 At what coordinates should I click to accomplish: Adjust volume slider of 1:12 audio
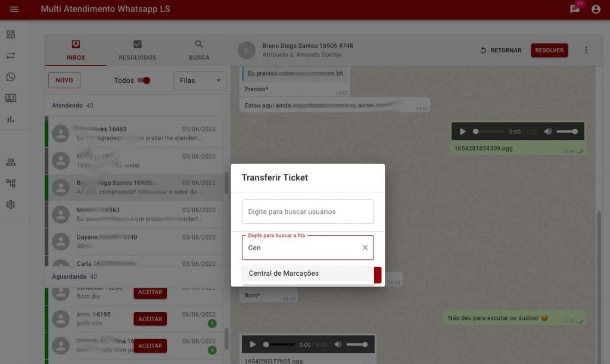pos(567,132)
